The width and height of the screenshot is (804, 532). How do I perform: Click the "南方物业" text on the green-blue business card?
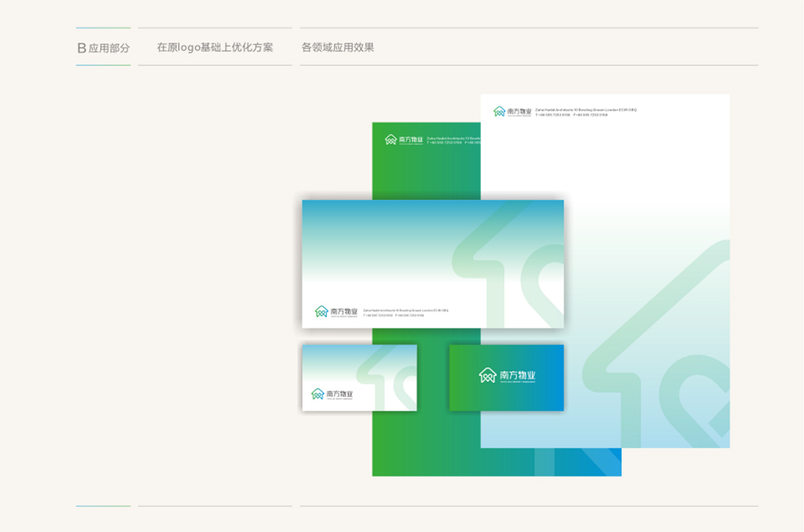tap(518, 375)
